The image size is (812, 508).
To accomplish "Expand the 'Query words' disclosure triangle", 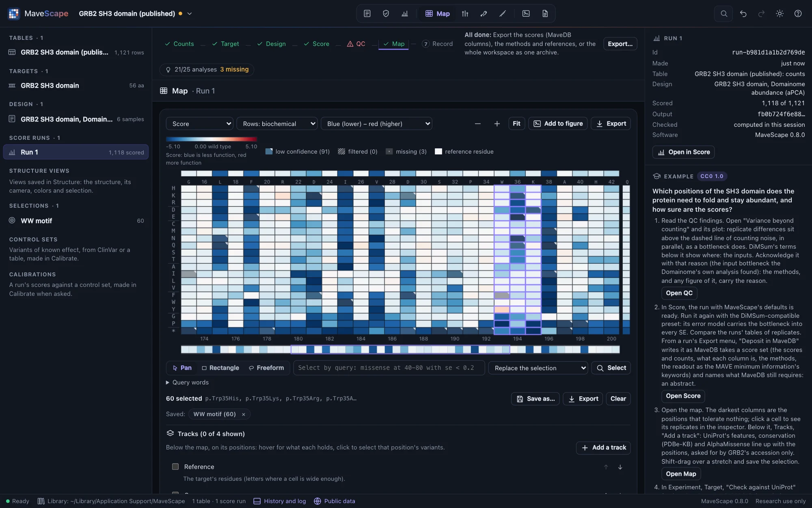I will coord(168,383).
